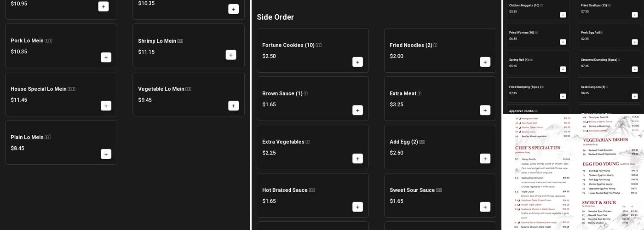Add Extra Meat with the plus icon
This screenshot has height=230, width=644.
[485, 110]
